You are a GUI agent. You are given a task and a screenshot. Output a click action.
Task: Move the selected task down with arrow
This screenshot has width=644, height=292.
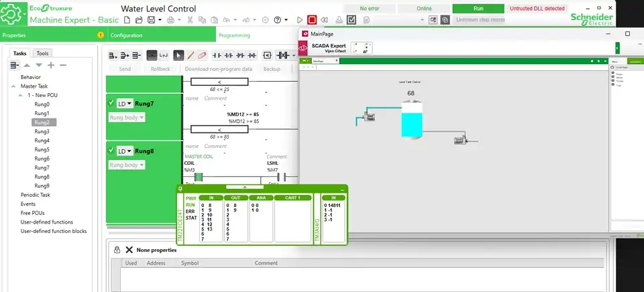pyautogui.click(x=39, y=65)
